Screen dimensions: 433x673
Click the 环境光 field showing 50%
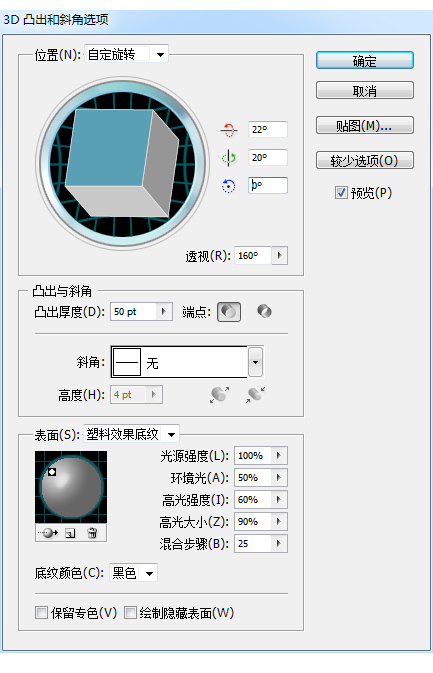click(253, 477)
